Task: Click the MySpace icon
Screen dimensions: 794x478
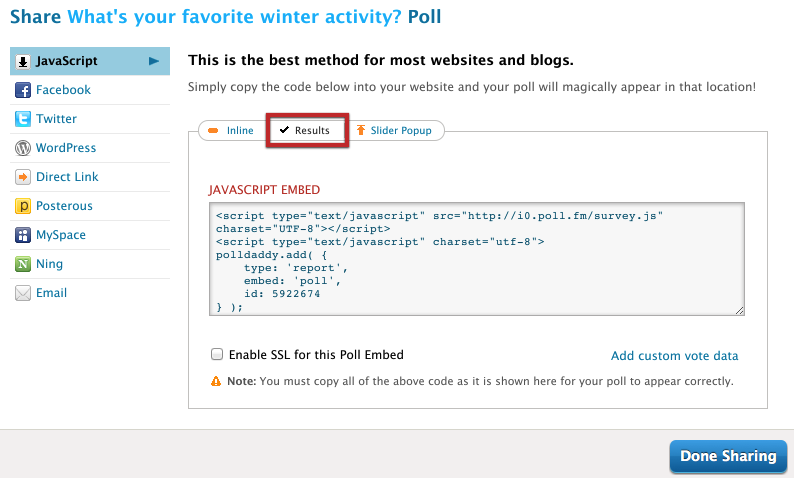Action: [x=22, y=235]
